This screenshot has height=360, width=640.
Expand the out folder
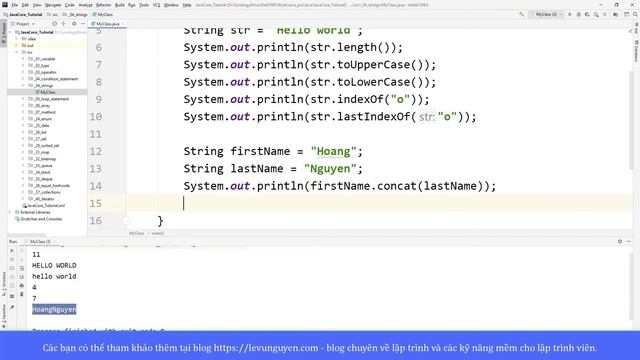point(17,45)
